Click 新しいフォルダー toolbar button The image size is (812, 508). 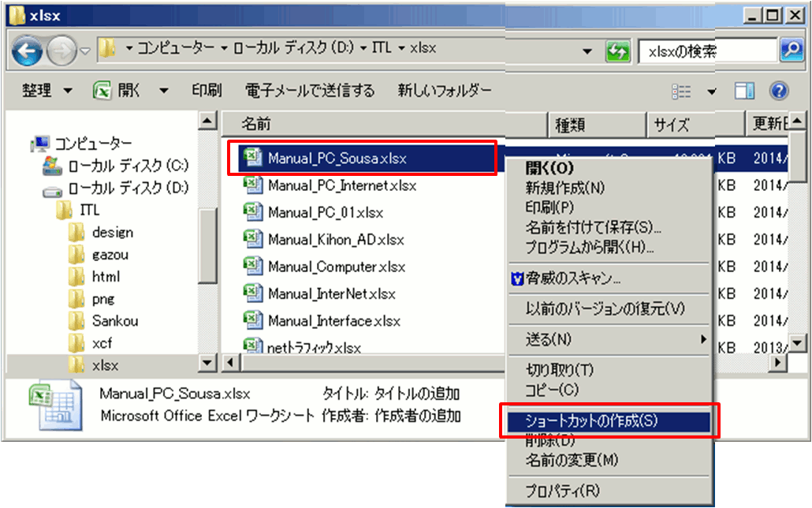pos(445,91)
